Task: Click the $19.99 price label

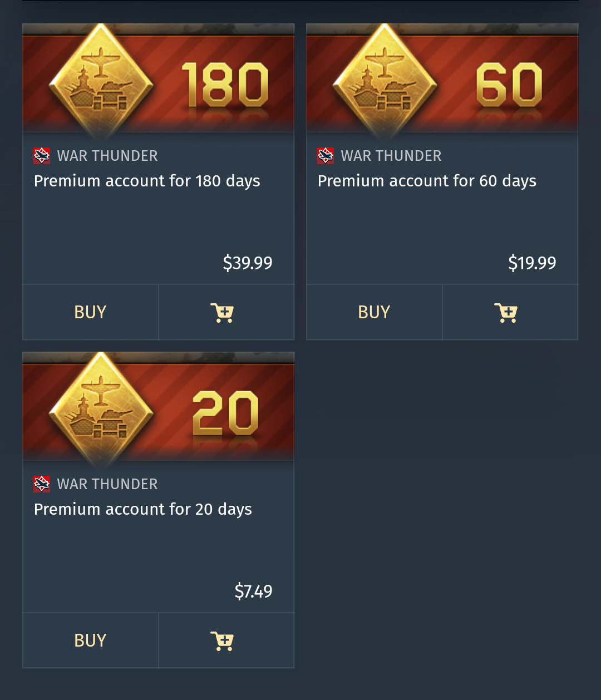Action: (x=532, y=263)
